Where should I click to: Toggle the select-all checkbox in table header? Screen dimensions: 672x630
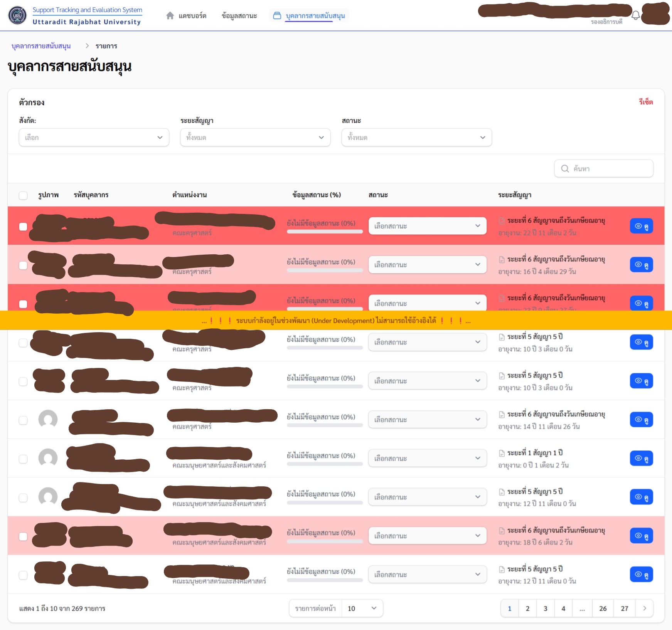click(23, 195)
